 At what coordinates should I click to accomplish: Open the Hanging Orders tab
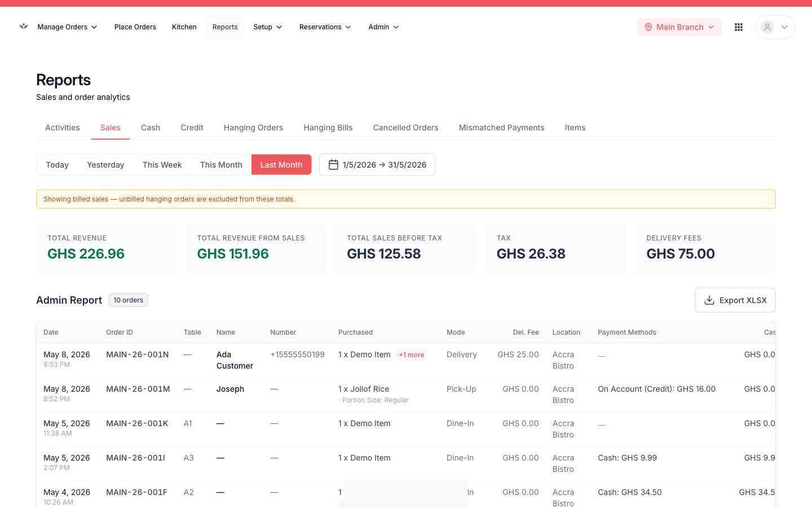pyautogui.click(x=253, y=128)
